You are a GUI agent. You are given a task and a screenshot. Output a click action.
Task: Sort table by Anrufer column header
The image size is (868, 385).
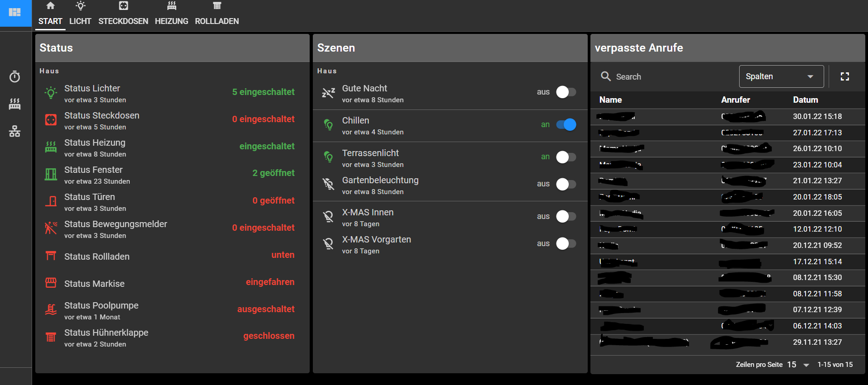[736, 100]
